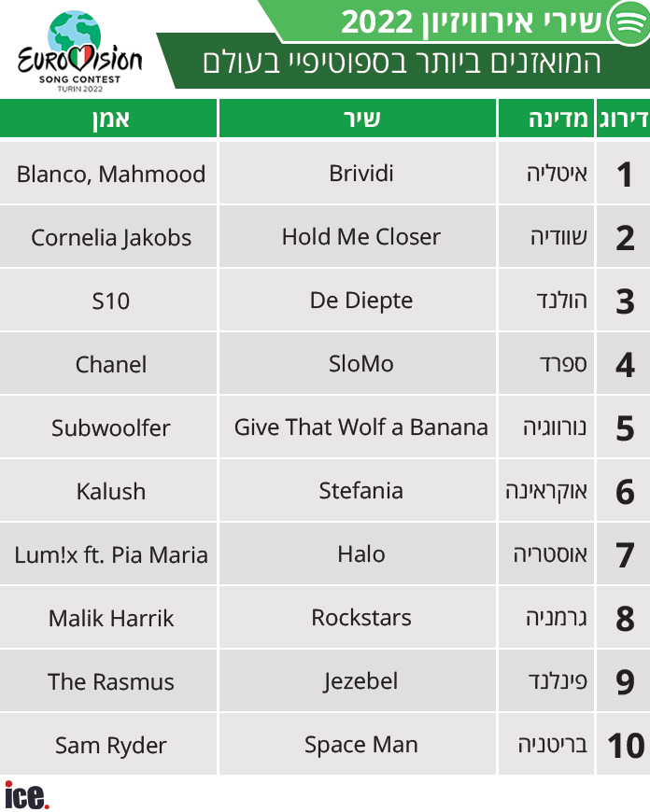Screen dimensions: 650x812
Task: Select the song Brividi
Action: pyautogui.click(x=360, y=174)
